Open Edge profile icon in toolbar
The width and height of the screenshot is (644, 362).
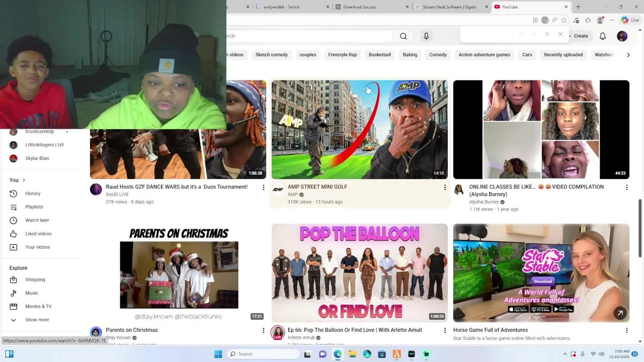[x=600, y=20]
